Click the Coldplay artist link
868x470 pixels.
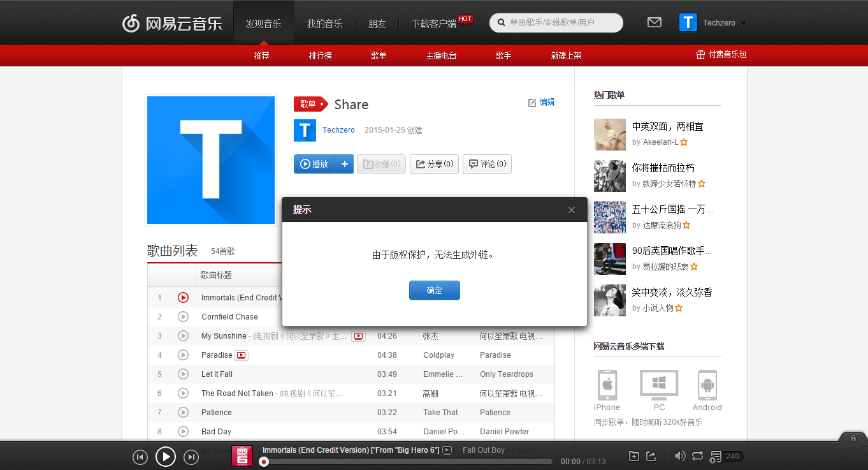[x=439, y=355]
